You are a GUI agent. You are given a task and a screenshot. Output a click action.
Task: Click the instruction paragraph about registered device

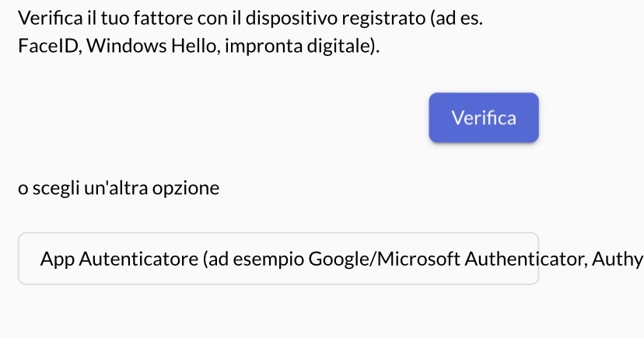point(249,31)
